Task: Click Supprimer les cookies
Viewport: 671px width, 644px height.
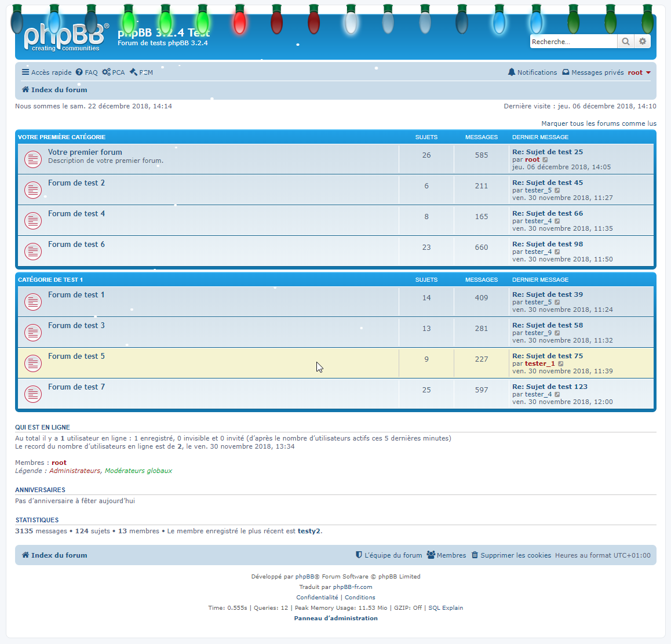Action: pos(515,555)
